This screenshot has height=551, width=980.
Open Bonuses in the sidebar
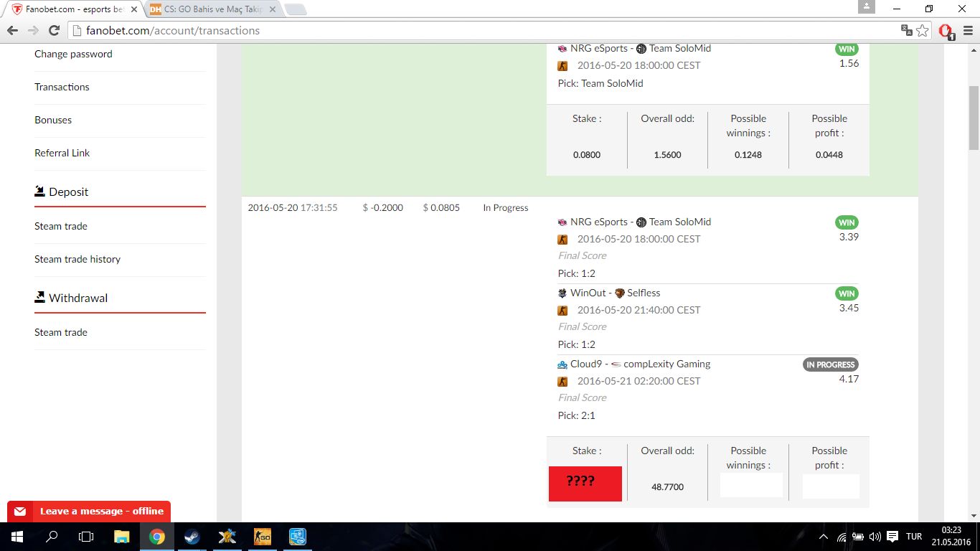[53, 120]
